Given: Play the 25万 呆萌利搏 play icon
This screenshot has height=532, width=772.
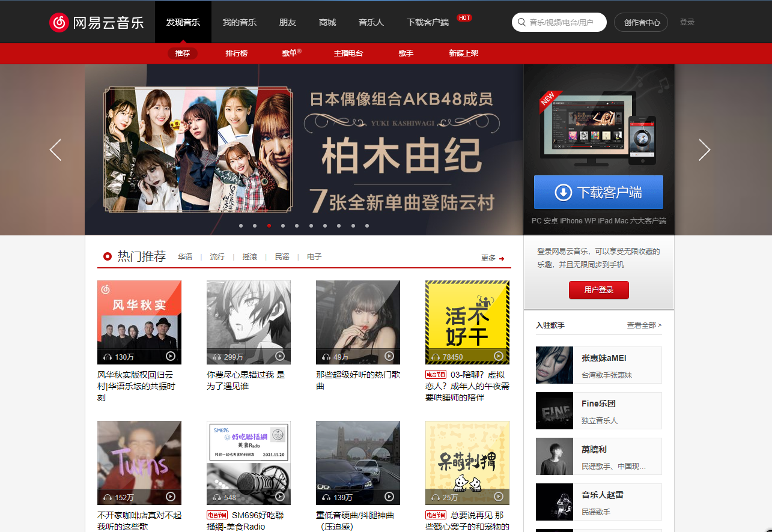Looking at the screenshot, I should coord(499,497).
